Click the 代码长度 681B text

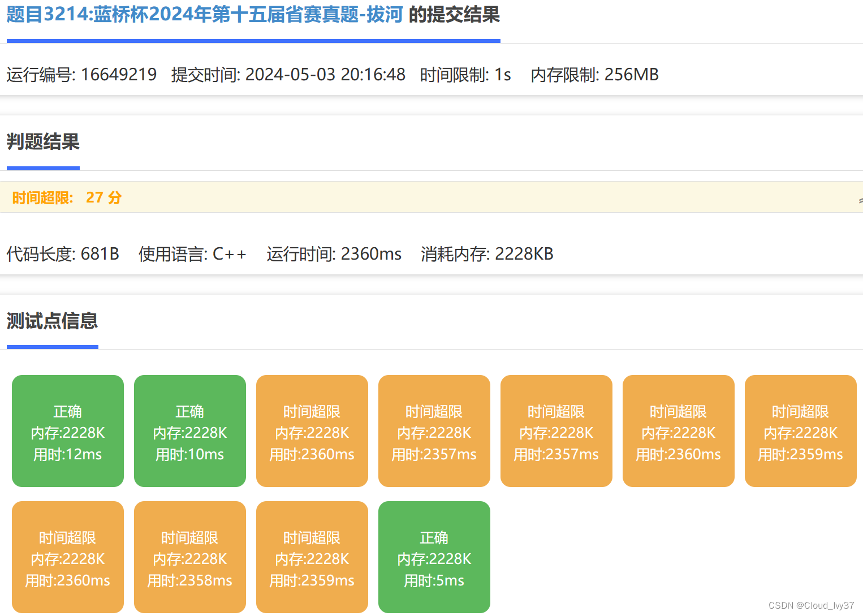pos(63,254)
